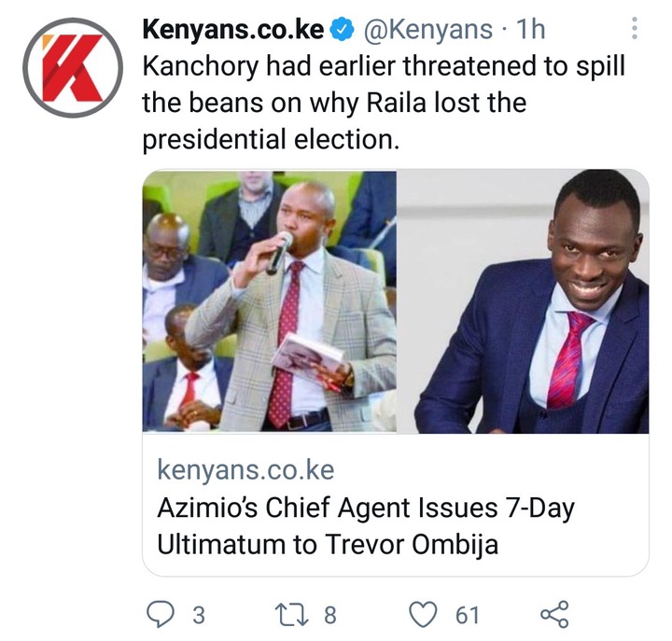Like the tweet with the heart icon
Viewport: 672px width, 641px height.
[x=424, y=615]
